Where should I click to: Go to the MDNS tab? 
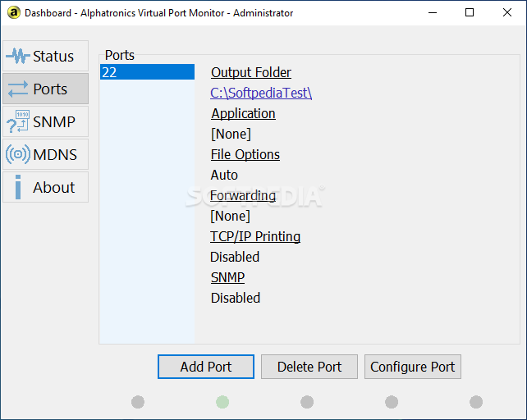[x=46, y=154]
